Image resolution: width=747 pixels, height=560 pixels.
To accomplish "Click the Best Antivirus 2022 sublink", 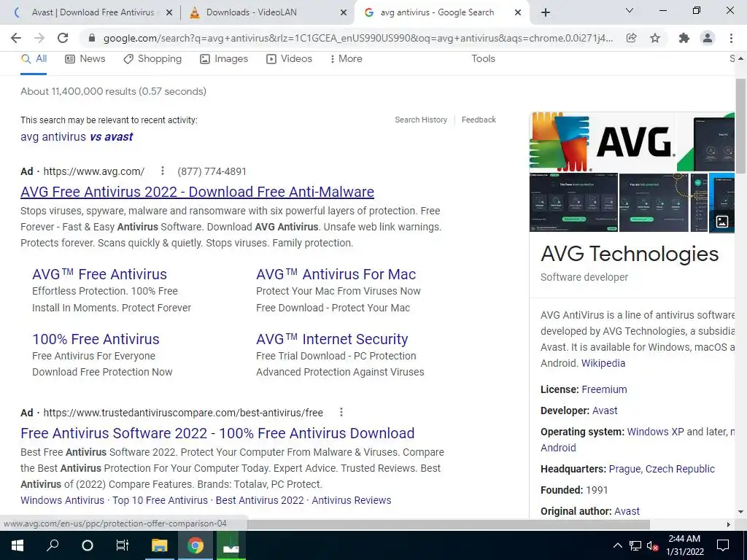I will 260,500.
